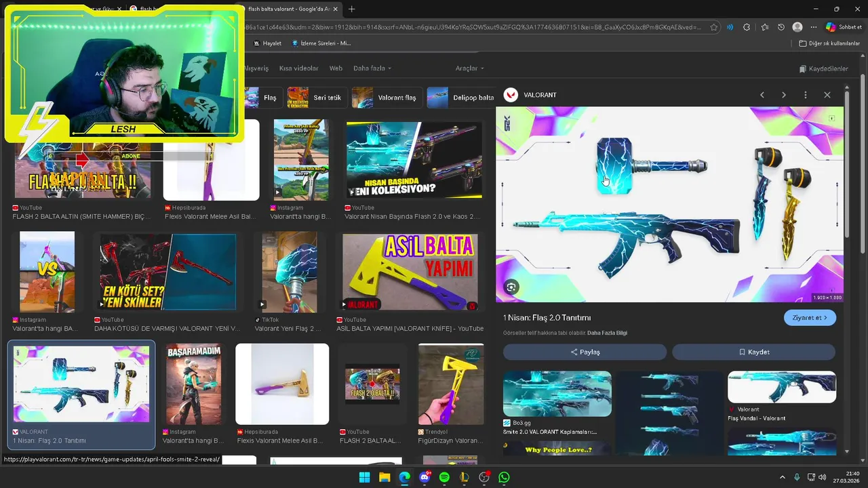Go to the next image in the preview panel
Screen dimensions: 868x488
coord(783,95)
